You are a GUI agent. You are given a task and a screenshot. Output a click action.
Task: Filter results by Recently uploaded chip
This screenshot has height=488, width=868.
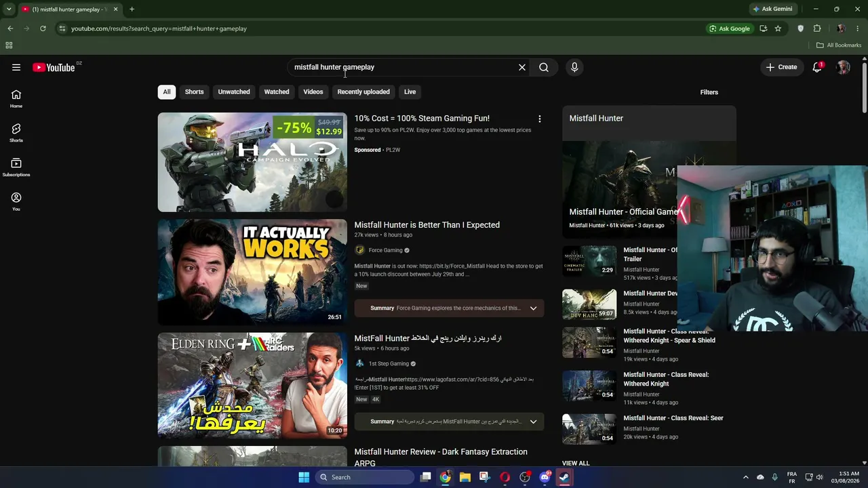[363, 92]
